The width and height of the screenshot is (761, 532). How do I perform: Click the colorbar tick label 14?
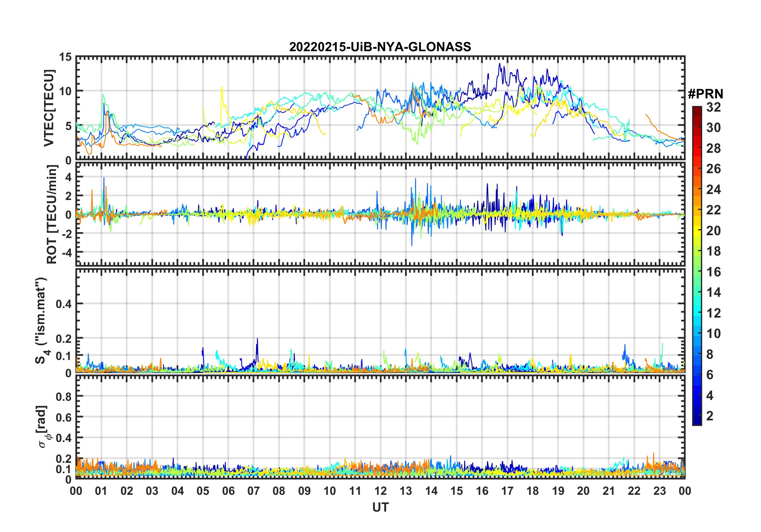(x=713, y=292)
